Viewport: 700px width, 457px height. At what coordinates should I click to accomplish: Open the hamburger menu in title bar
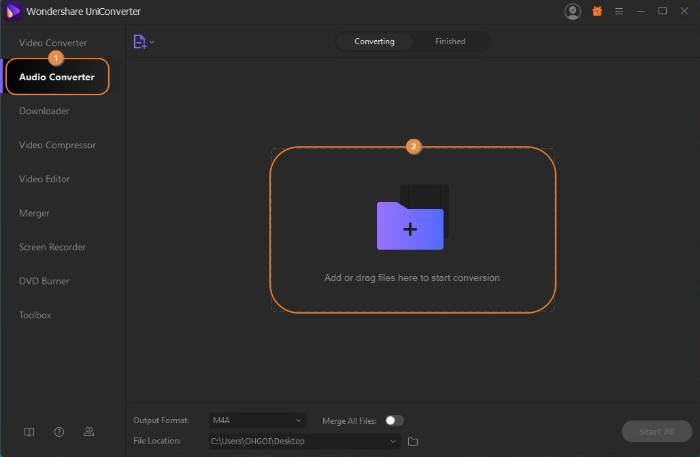pyautogui.click(x=619, y=11)
